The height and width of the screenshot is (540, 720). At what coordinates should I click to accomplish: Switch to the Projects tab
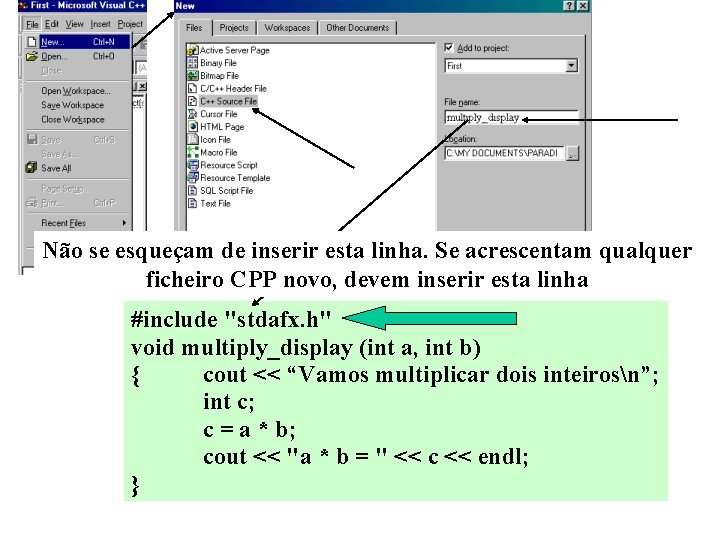(234, 28)
